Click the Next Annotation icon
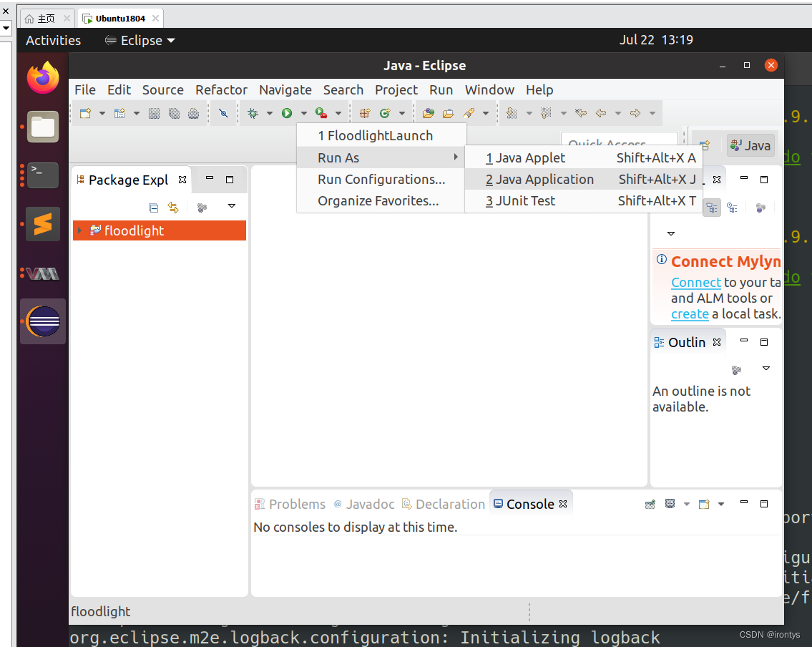The height and width of the screenshot is (647, 812). point(512,113)
